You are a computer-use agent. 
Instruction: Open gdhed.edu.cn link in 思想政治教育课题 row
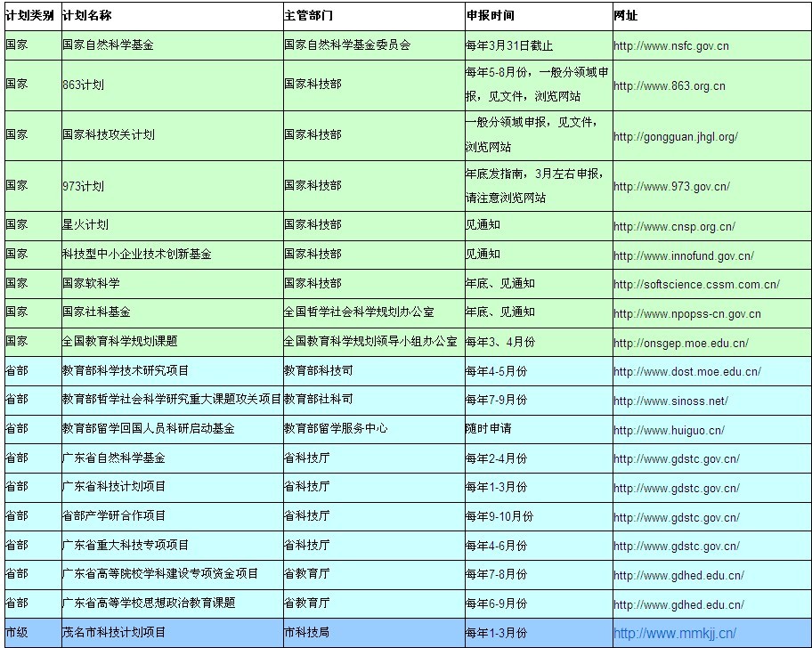(679, 604)
